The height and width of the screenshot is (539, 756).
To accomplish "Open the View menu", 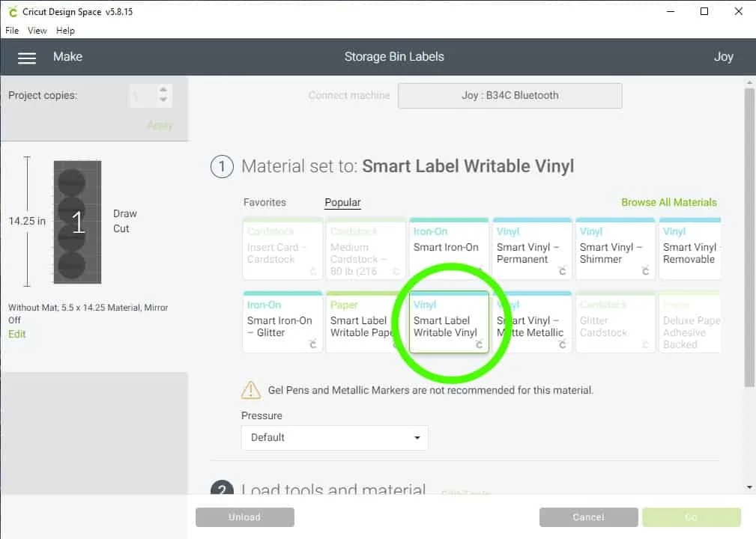I will [37, 31].
